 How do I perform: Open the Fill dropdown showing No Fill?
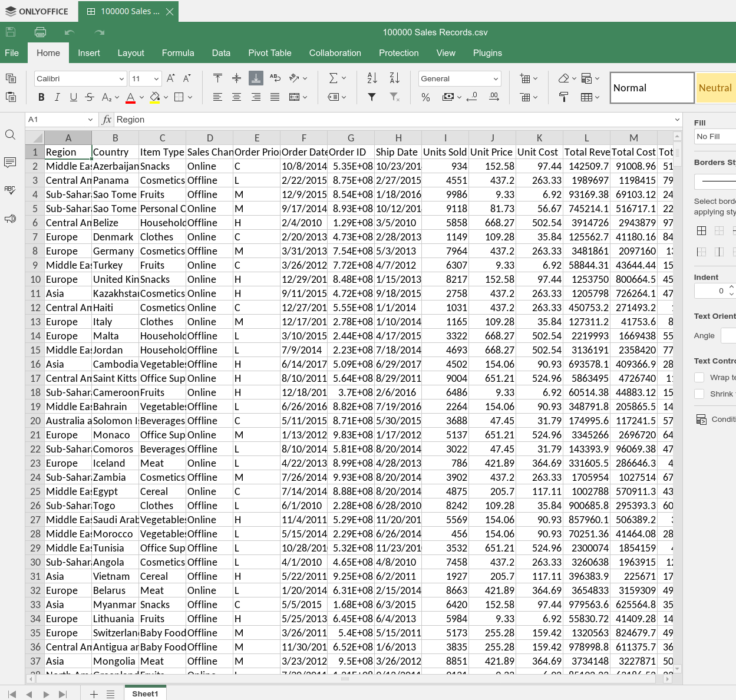[715, 137]
